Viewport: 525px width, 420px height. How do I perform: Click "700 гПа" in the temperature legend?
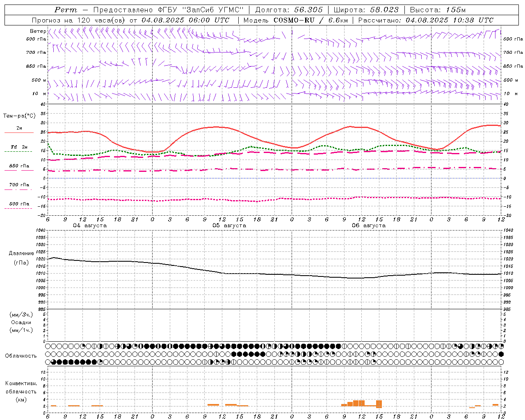pyautogui.click(x=19, y=185)
